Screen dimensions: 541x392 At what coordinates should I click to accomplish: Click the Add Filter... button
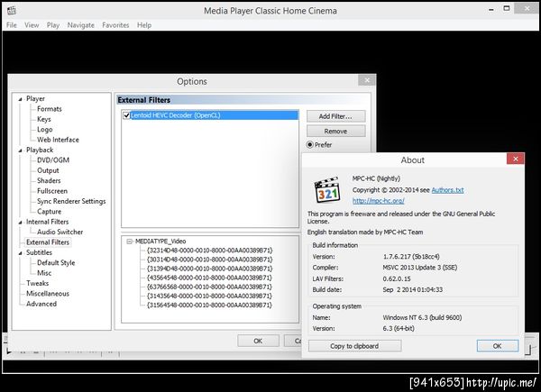click(335, 116)
